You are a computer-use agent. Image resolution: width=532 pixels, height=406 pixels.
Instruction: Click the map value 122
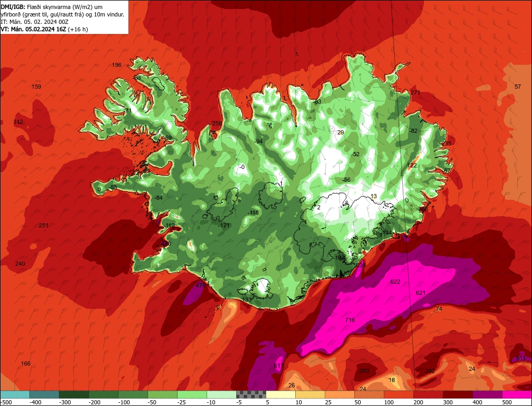pyautogui.click(x=412, y=165)
